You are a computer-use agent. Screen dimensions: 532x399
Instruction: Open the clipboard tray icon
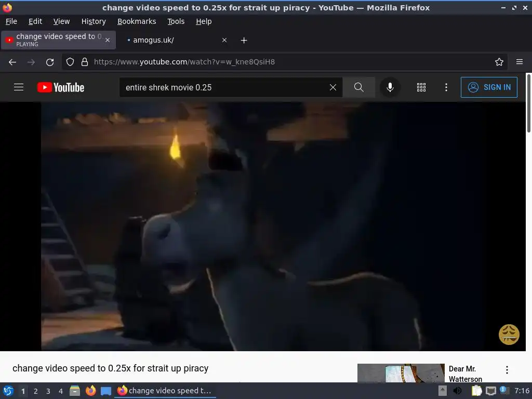476,391
